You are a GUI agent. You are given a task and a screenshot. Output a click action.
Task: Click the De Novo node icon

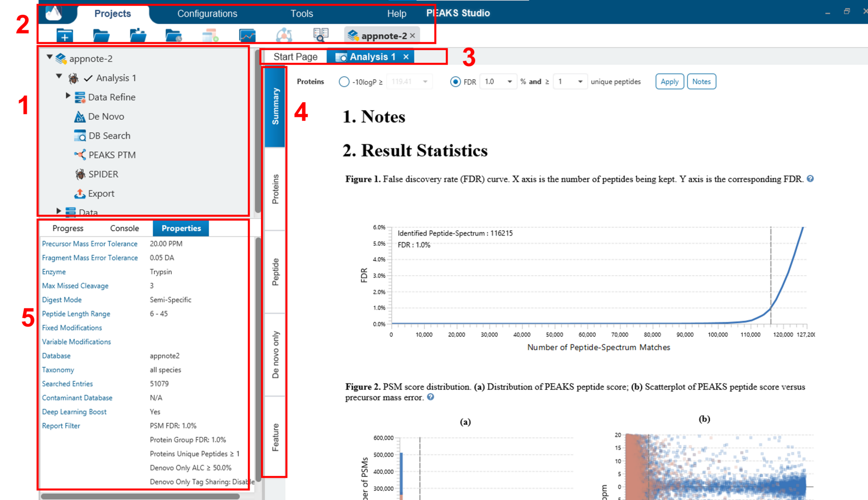[x=80, y=117]
